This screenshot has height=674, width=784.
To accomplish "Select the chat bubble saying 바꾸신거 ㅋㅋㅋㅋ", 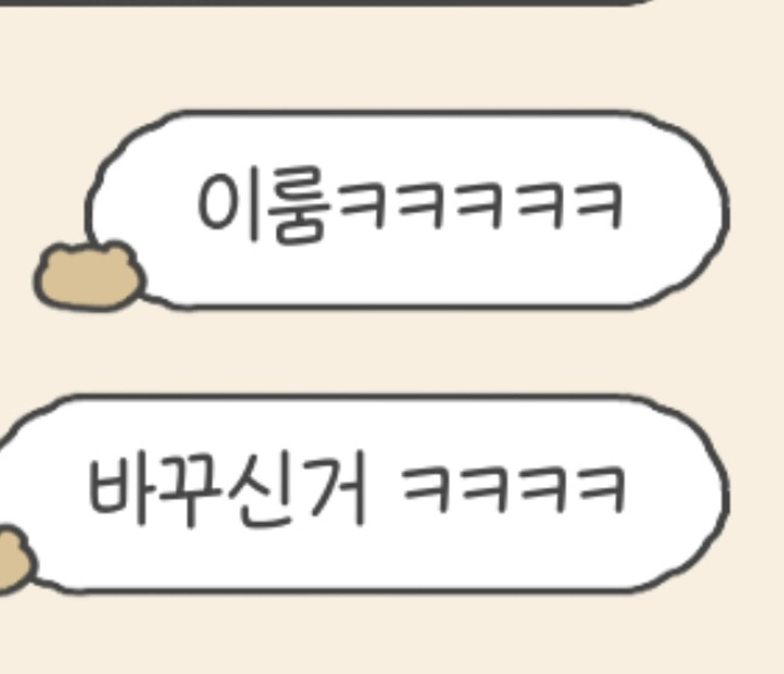I will point(364,493).
